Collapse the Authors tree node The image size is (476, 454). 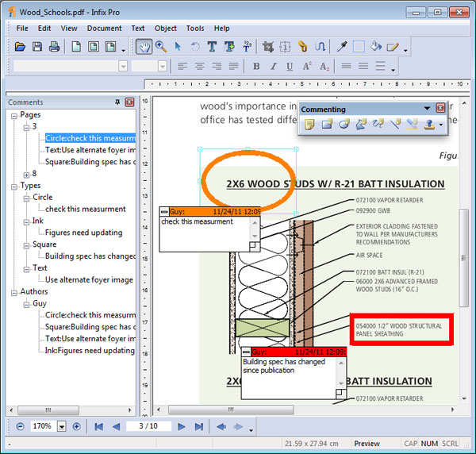click(x=15, y=291)
